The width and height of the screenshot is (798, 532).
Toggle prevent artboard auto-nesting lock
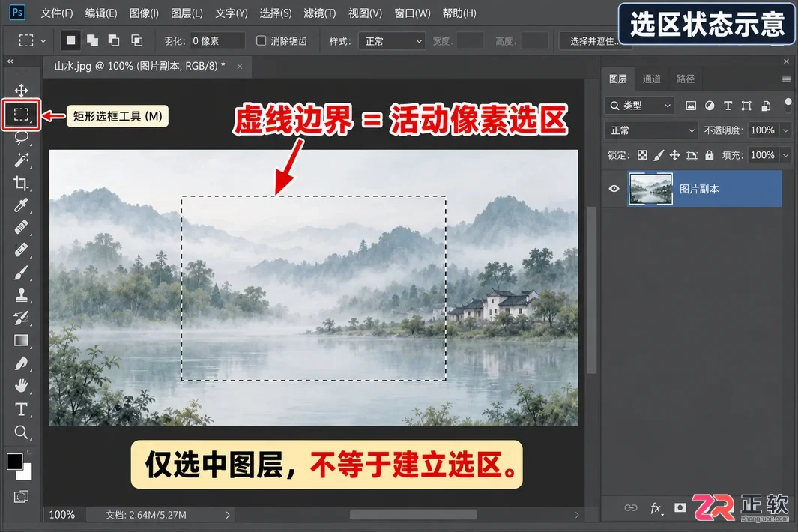[692, 155]
